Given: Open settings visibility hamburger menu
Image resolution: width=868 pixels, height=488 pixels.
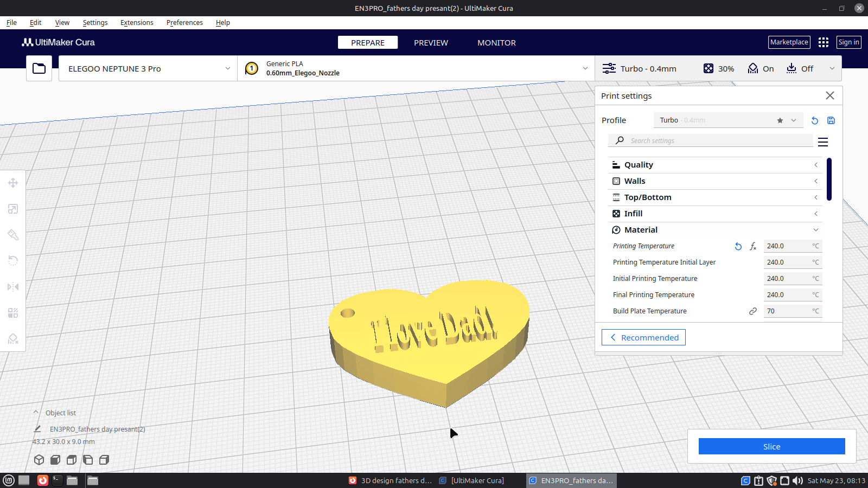Looking at the screenshot, I should [823, 142].
